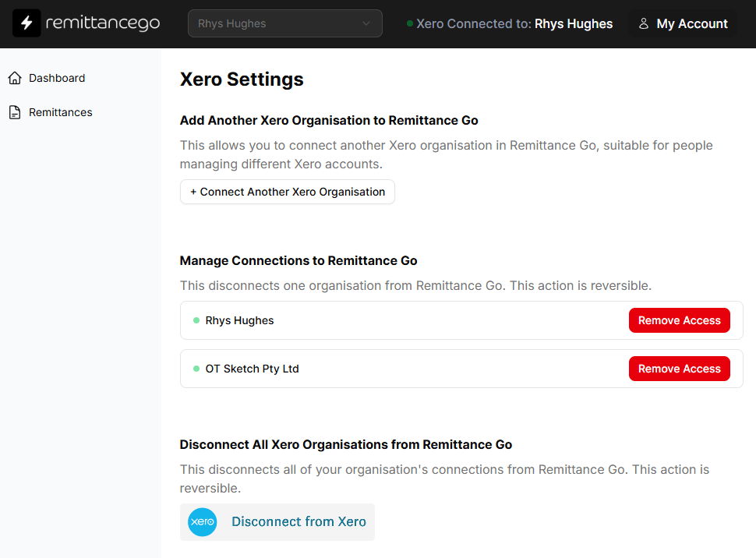Go to Remittances in the sidebar

61,112
